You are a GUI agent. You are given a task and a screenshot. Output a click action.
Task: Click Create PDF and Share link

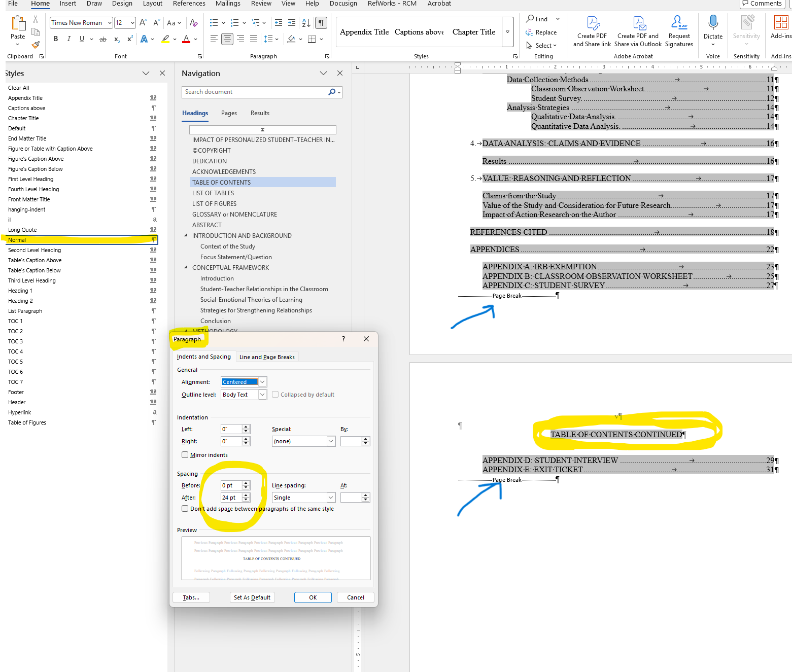[592, 31]
